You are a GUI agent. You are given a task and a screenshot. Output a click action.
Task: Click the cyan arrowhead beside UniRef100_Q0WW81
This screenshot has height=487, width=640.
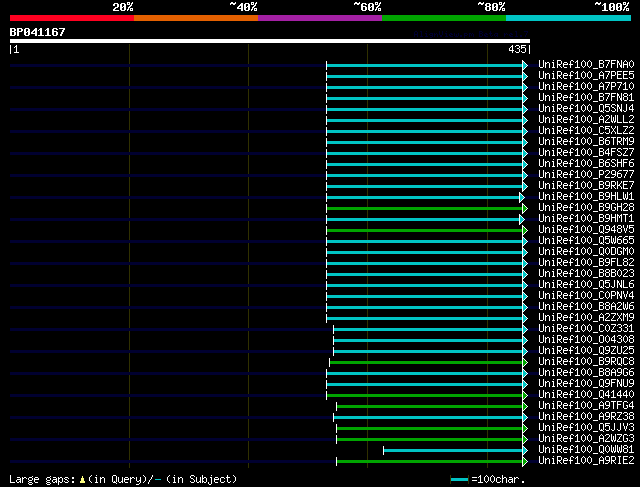pyautogui.click(x=525, y=451)
